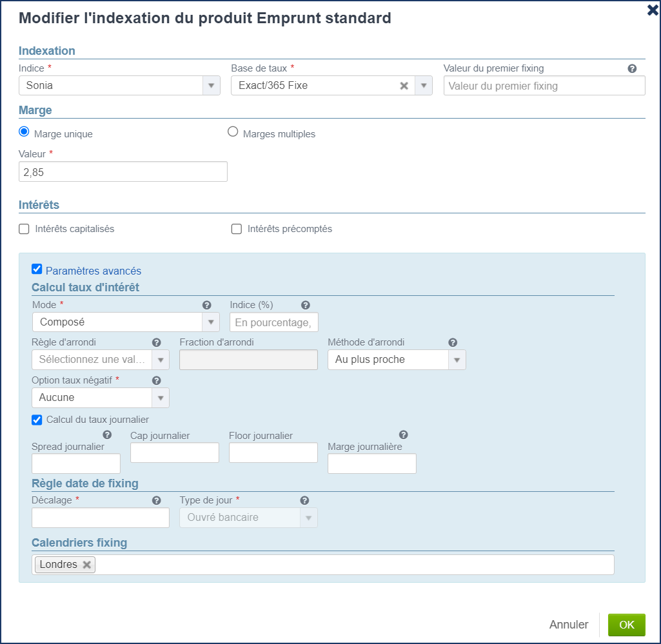661x644 pixels.
Task: Click the help icon beside Mode
Action: [x=207, y=305]
